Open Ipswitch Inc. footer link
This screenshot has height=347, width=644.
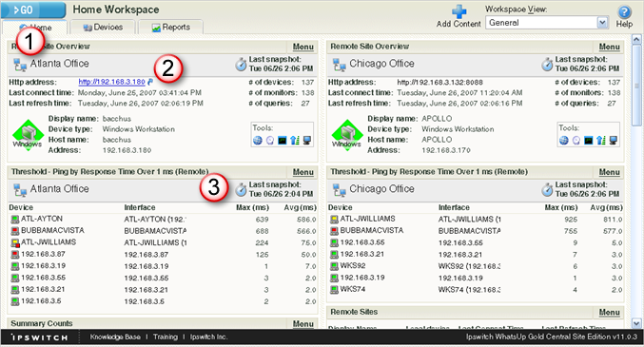click(x=208, y=337)
